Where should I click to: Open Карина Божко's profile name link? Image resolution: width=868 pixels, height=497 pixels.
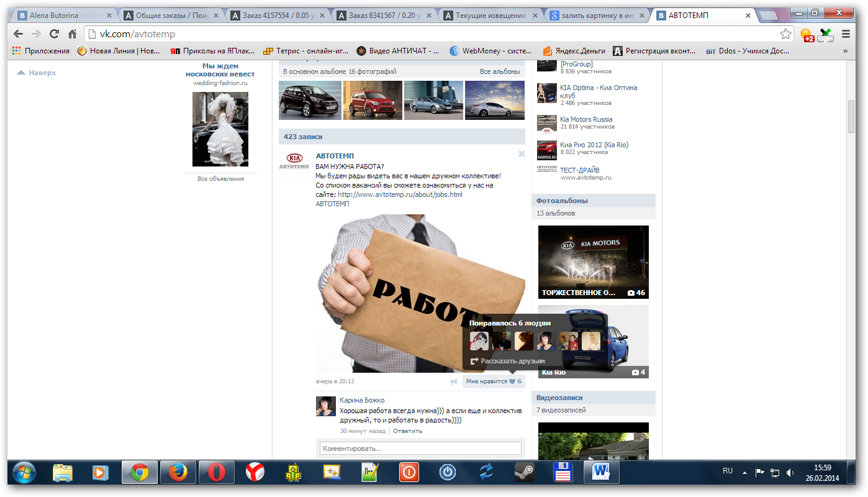point(362,400)
